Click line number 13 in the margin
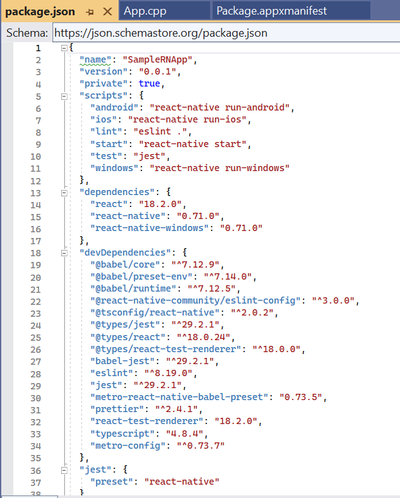 click(x=36, y=193)
